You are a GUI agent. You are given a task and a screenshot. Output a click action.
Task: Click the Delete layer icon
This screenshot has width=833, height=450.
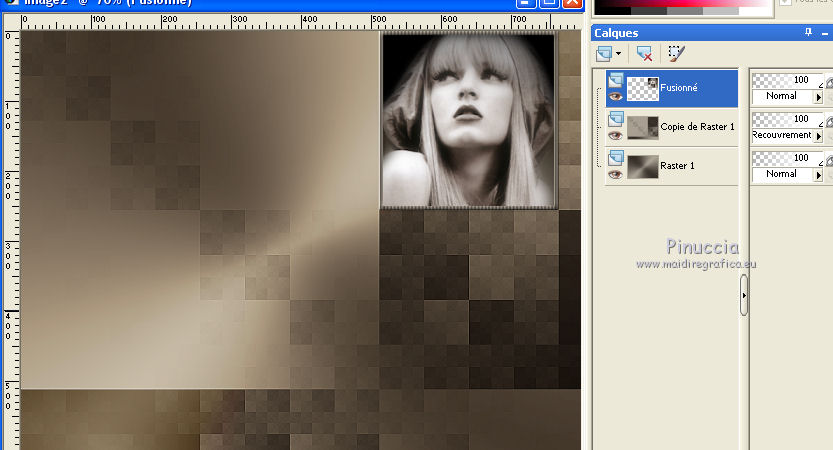[x=644, y=54]
